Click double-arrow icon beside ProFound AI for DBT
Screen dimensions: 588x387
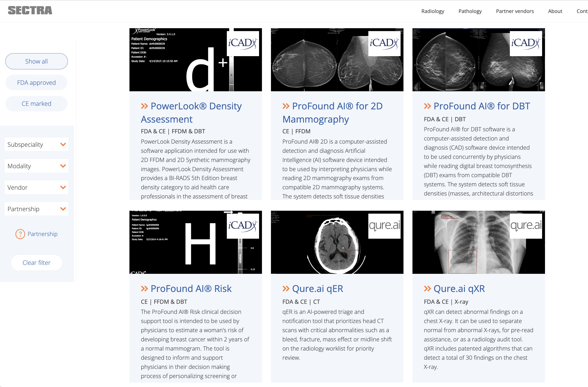[427, 106]
